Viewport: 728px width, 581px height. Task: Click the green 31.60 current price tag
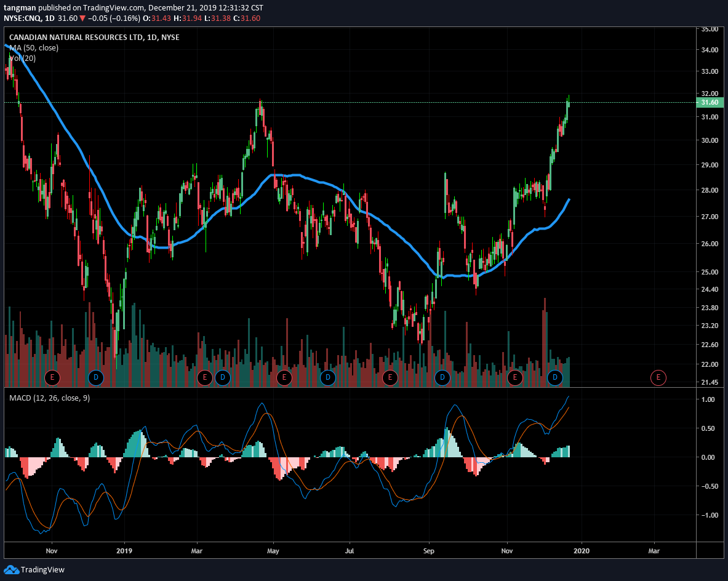pyautogui.click(x=710, y=103)
